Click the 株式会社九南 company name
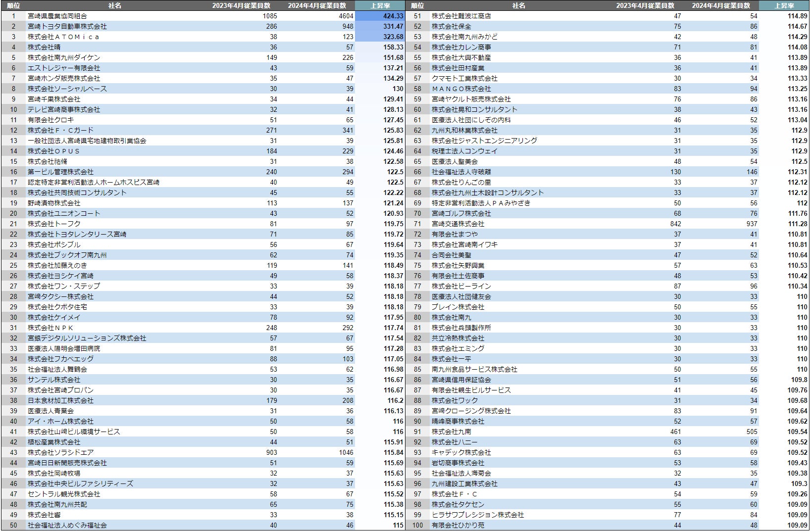Image resolution: width=811 pixels, height=532 pixels. click(452, 432)
